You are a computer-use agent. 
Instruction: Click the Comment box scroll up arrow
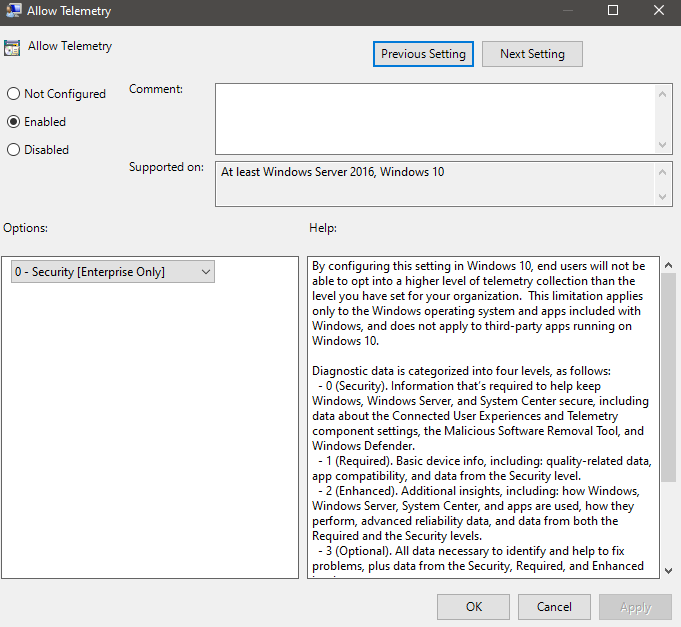click(664, 94)
